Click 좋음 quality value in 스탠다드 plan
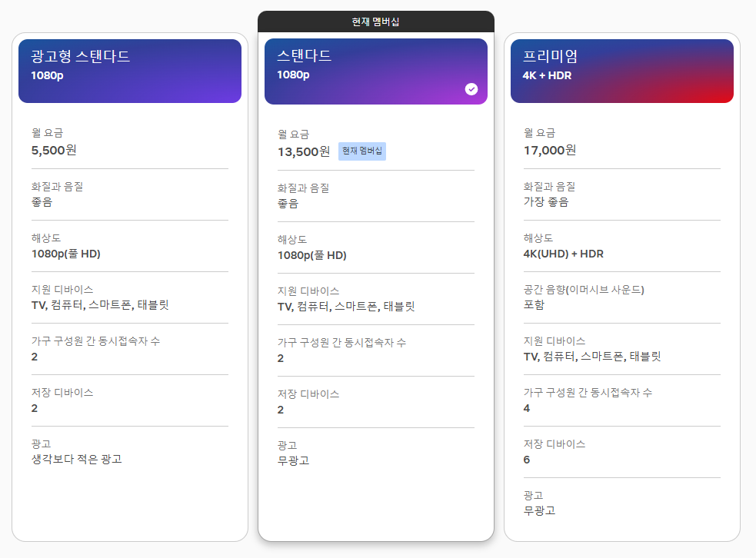 (288, 204)
